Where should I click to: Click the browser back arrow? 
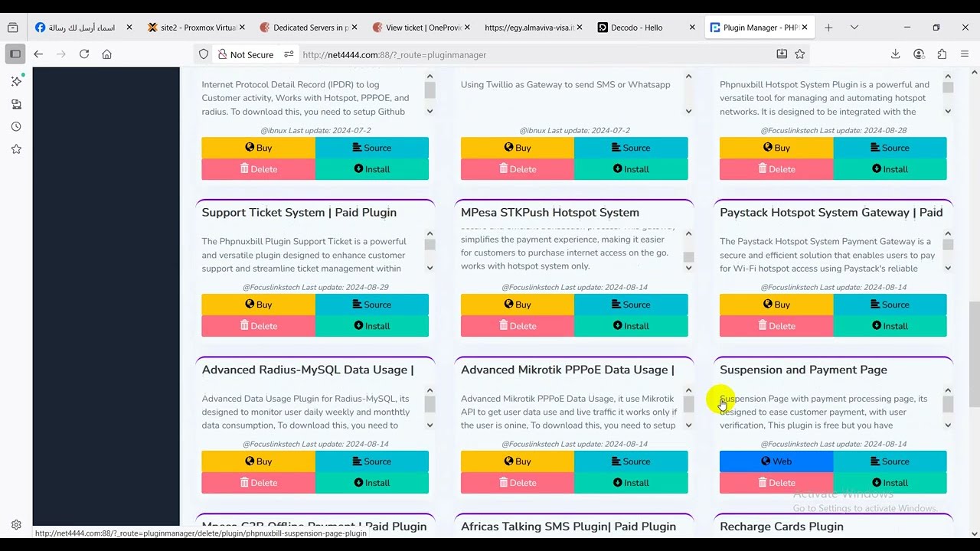[x=38, y=54]
